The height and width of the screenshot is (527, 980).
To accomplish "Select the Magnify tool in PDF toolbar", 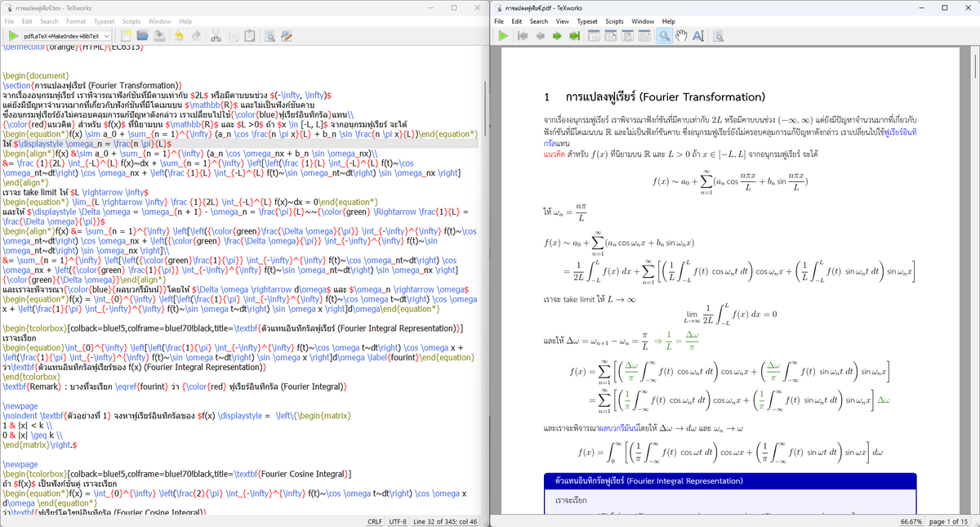I will pos(665,36).
